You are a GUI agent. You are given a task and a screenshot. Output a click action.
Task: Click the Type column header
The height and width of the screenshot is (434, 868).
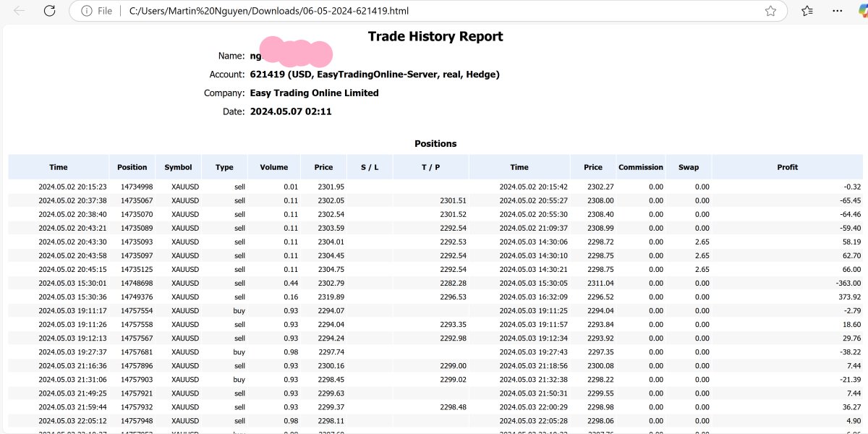pos(224,167)
